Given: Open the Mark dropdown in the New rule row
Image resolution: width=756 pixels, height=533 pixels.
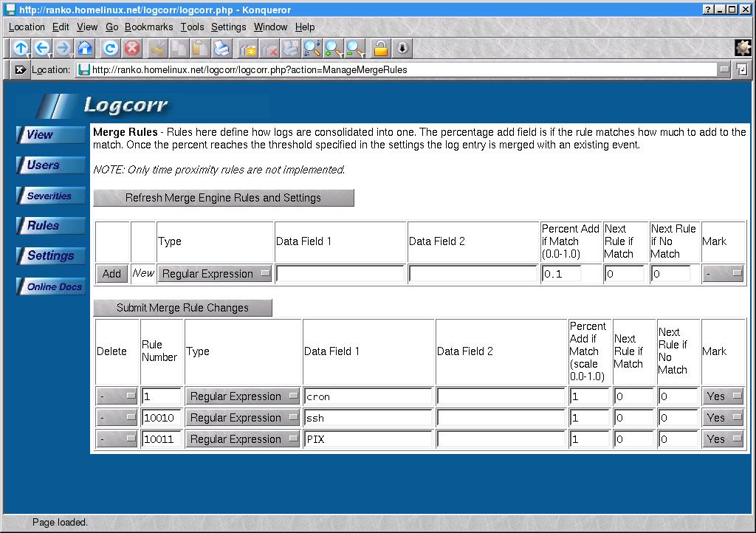Looking at the screenshot, I should tap(723, 274).
